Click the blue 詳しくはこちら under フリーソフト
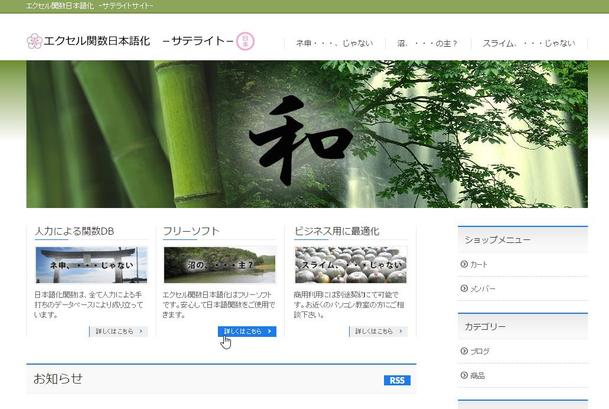609x409 pixels. tap(247, 331)
